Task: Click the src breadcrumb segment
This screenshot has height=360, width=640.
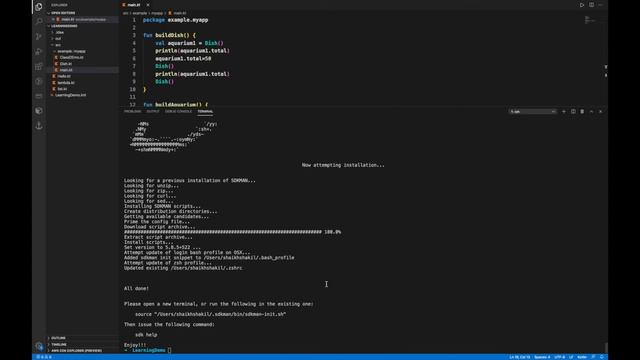Action: click(x=125, y=13)
